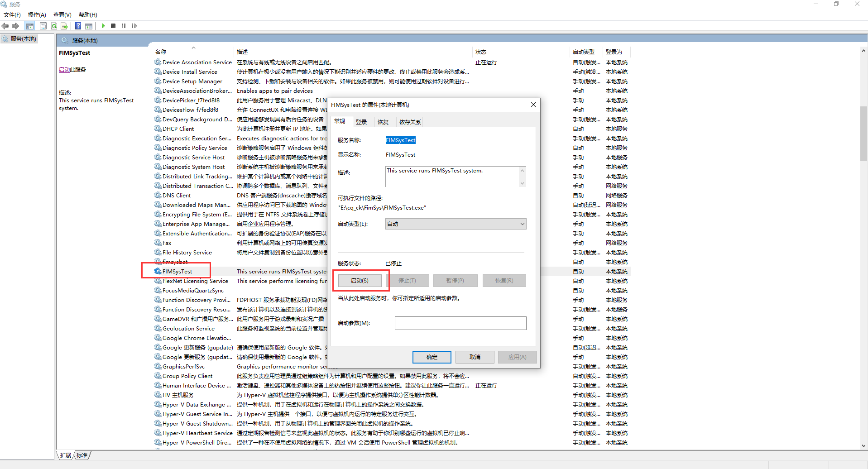Click the gear icon beside FlexNet Licensing Service
The height and width of the screenshot is (469, 868).
[158, 281]
